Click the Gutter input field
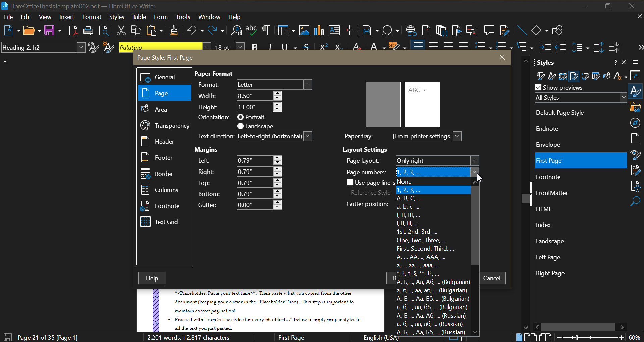The height and width of the screenshot is (342, 644). point(255,205)
